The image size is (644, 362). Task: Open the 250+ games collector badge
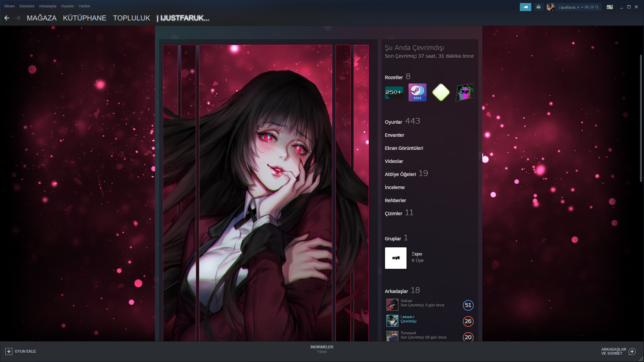tap(394, 93)
